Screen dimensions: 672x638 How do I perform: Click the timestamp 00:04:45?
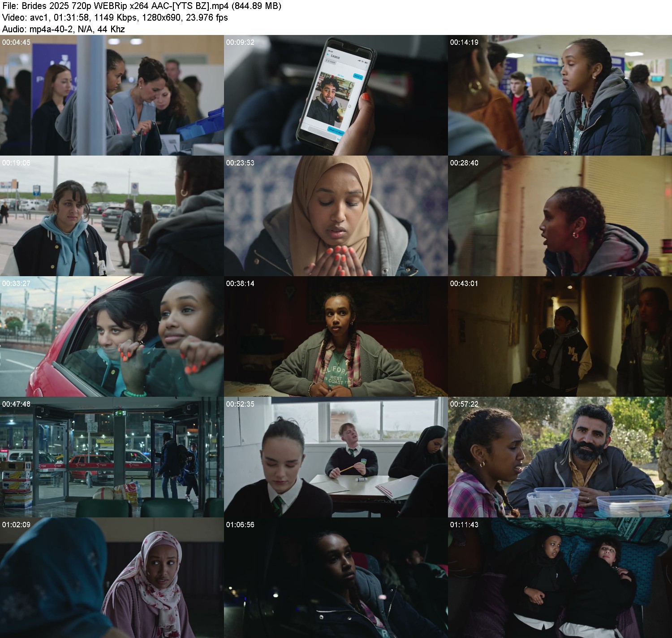coord(16,42)
